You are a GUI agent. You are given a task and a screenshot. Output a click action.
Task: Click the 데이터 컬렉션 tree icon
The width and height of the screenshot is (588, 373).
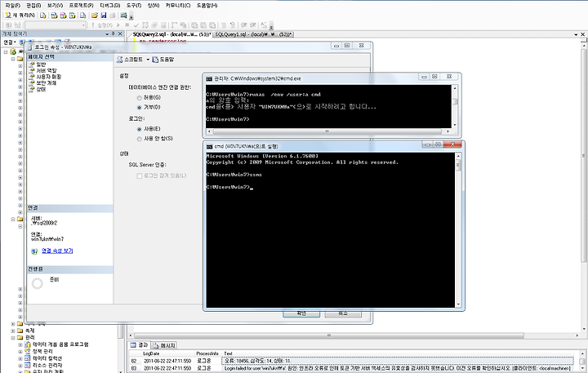(x=28, y=358)
